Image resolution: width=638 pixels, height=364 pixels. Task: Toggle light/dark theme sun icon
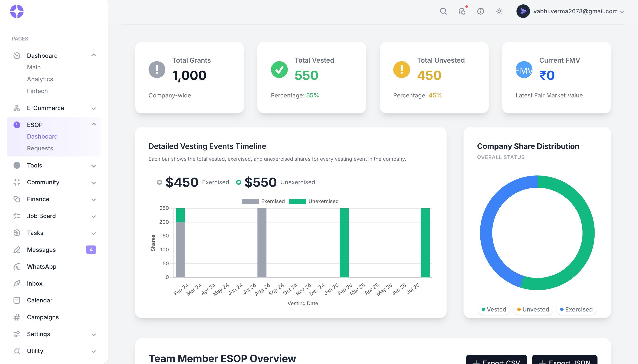coord(499,11)
